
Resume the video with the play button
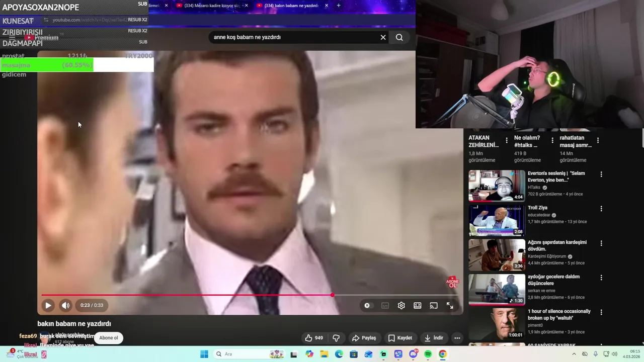pos(48,305)
